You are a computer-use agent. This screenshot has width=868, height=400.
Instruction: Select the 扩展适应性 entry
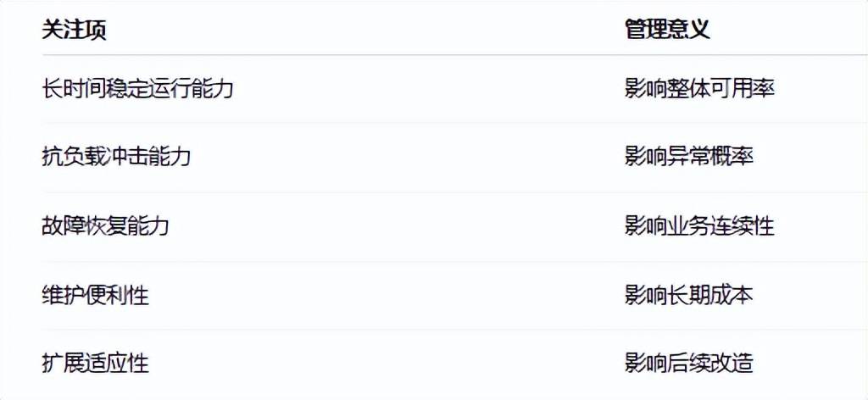[95, 364]
